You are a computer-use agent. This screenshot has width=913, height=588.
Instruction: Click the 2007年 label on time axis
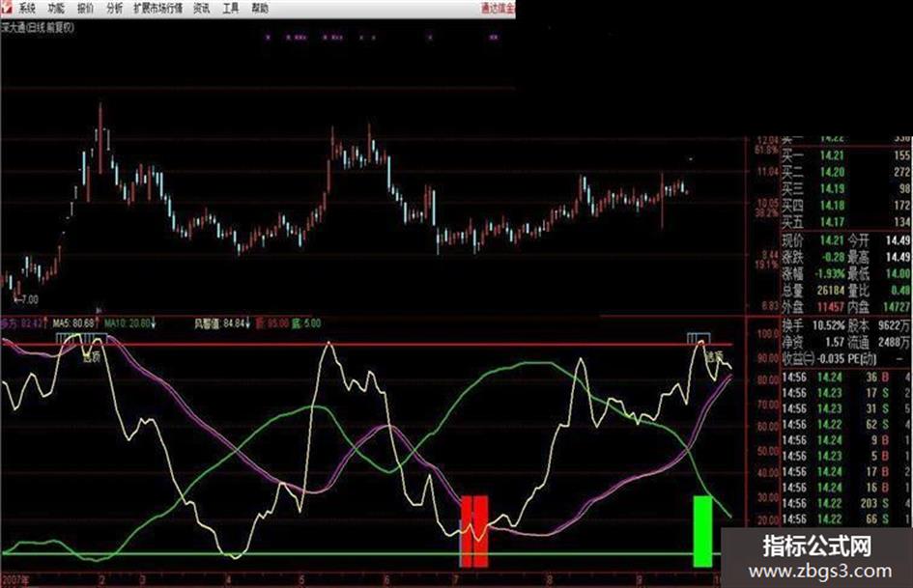(x=15, y=580)
